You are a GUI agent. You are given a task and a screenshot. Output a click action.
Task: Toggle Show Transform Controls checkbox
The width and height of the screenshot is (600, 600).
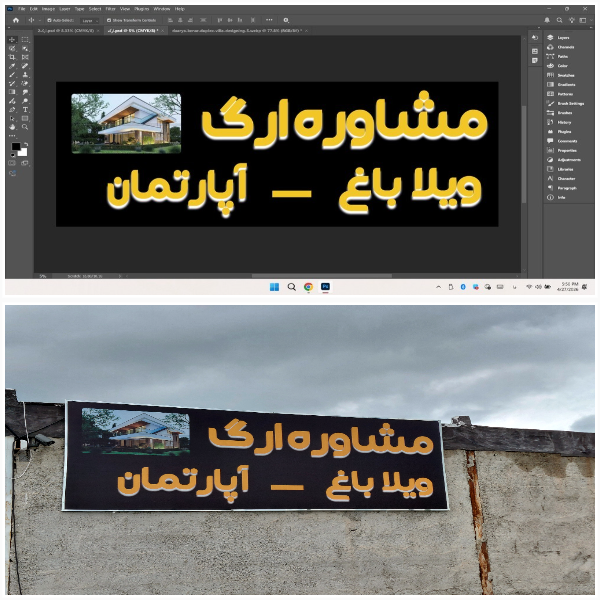click(109, 20)
